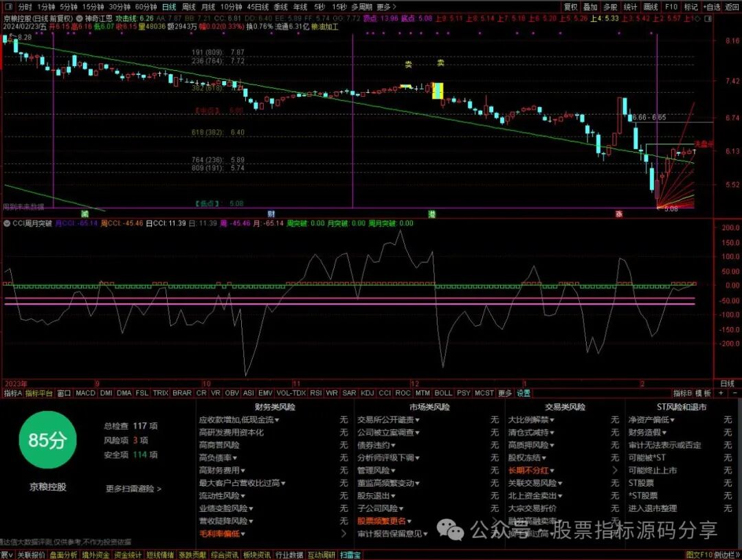Click the minus zoom-out button near 模板

pyautogui.click(x=735, y=393)
